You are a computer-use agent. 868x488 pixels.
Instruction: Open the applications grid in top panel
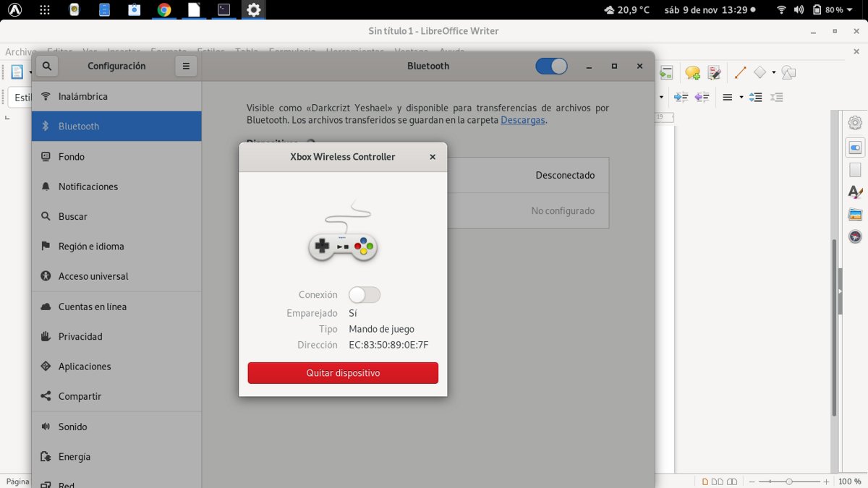tap(45, 10)
